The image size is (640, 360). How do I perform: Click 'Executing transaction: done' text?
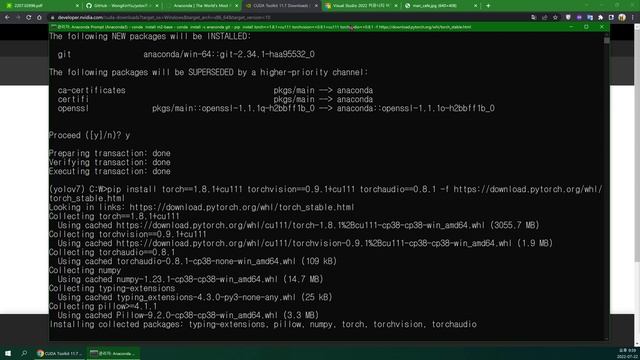point(110,171)
